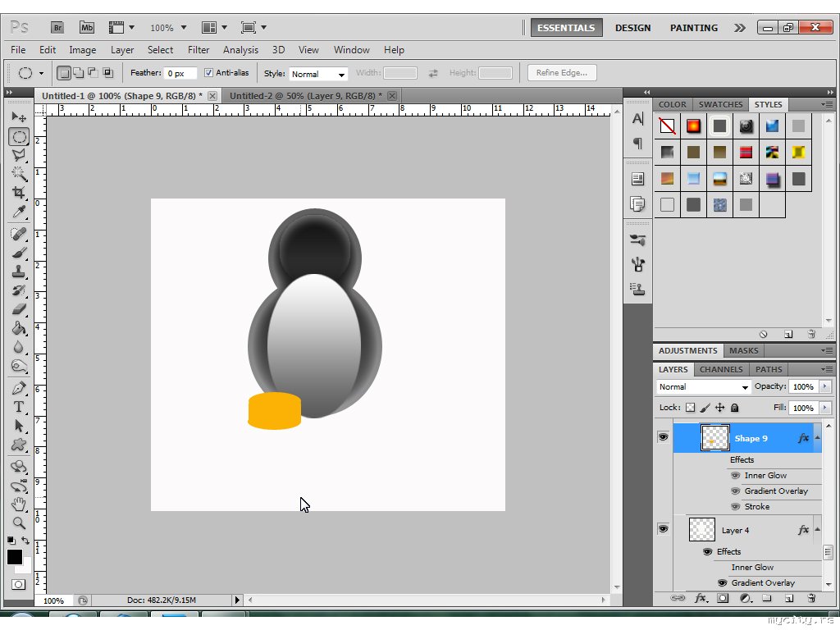This screenshot has width=840, height=630.
Task: Open the Style dropdown in options bar
Action: click(319, 74)
